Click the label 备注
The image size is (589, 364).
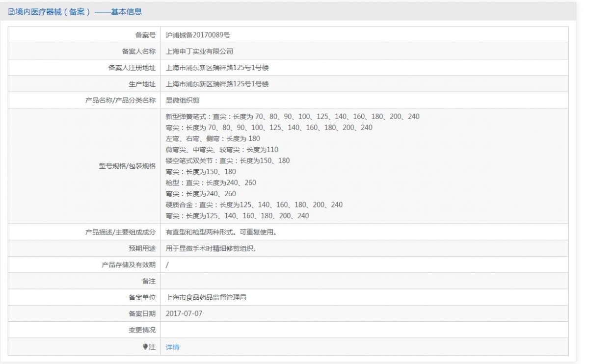[x=149, y=281]
